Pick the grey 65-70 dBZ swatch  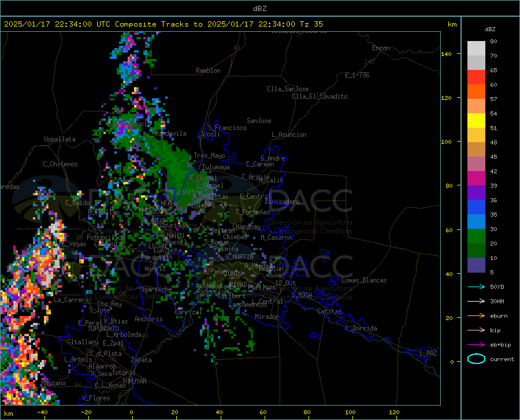pos(476,63)
